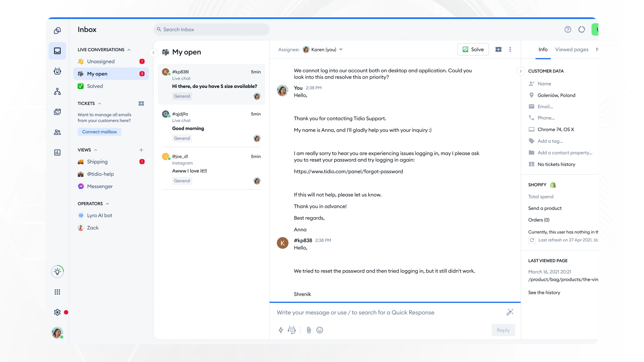Click the Search Inbox field
This screenshot has height=362, width=644.
pos(211,29)
